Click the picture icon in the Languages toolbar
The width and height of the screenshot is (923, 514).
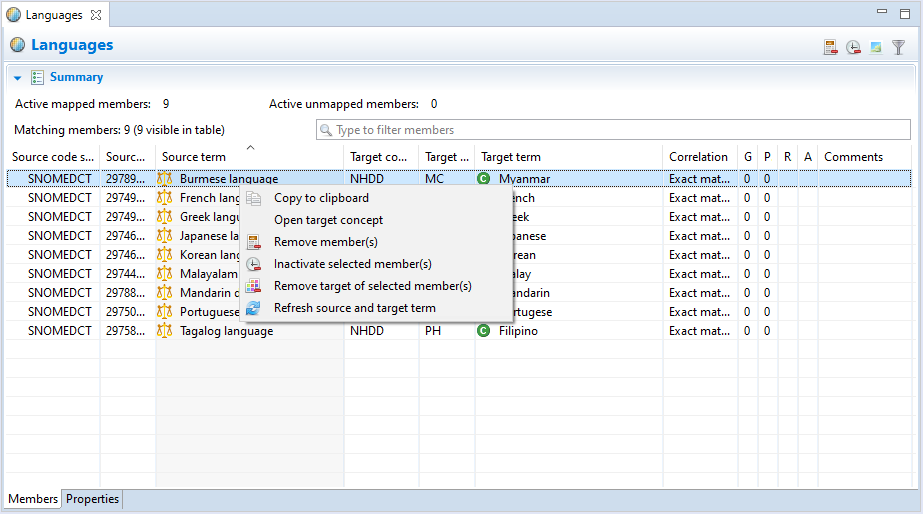[x=876, y=47]
